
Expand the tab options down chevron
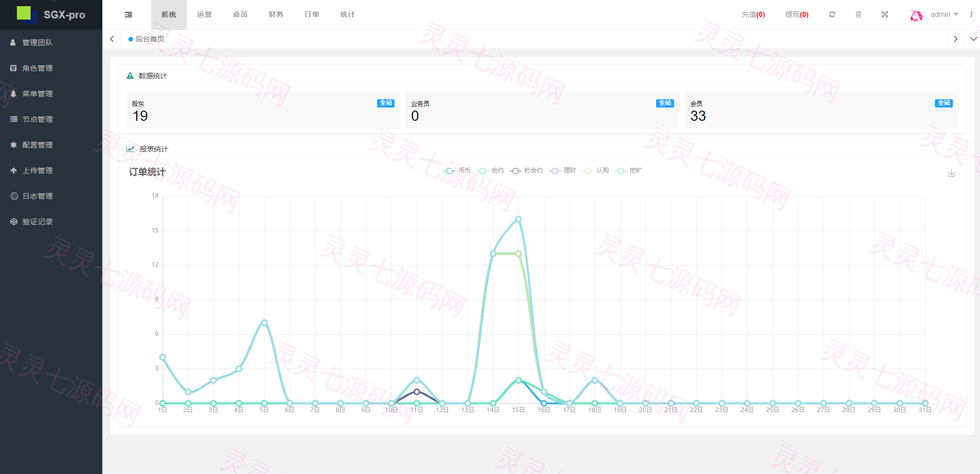[x=973, y=39]
